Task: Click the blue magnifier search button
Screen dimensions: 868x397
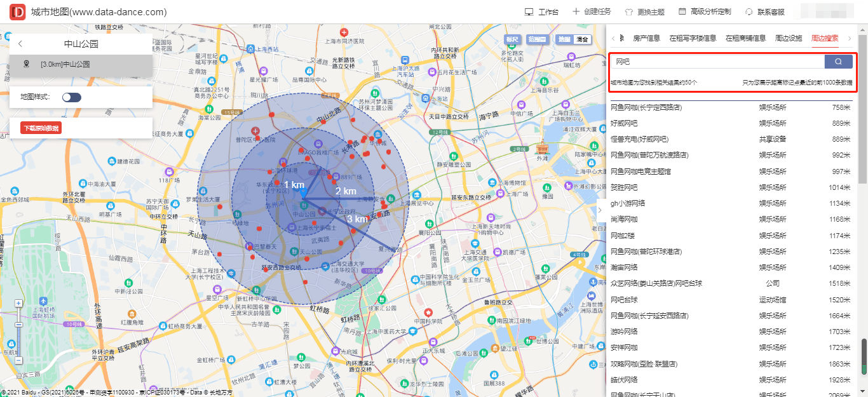Action: point(838,62)
